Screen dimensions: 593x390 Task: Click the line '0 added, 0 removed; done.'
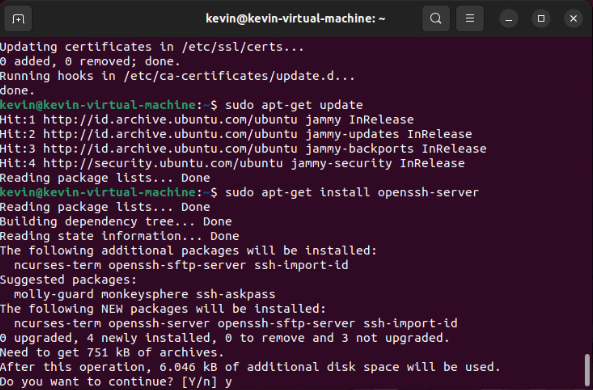(90, 61)
